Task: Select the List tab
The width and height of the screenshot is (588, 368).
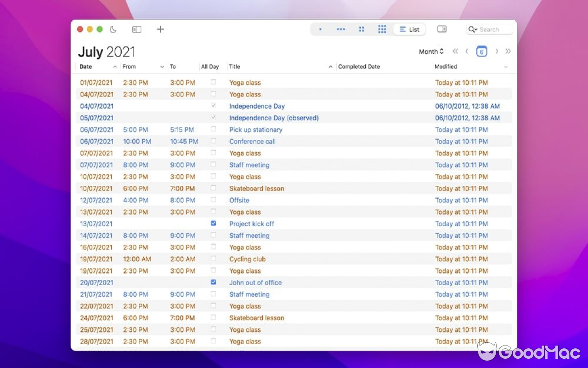Action: (409, 29)
